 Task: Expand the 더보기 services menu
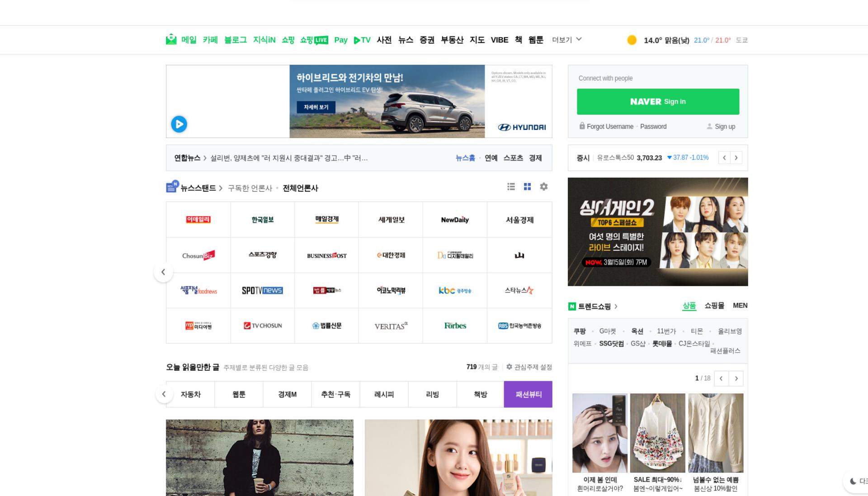point(566,40)
